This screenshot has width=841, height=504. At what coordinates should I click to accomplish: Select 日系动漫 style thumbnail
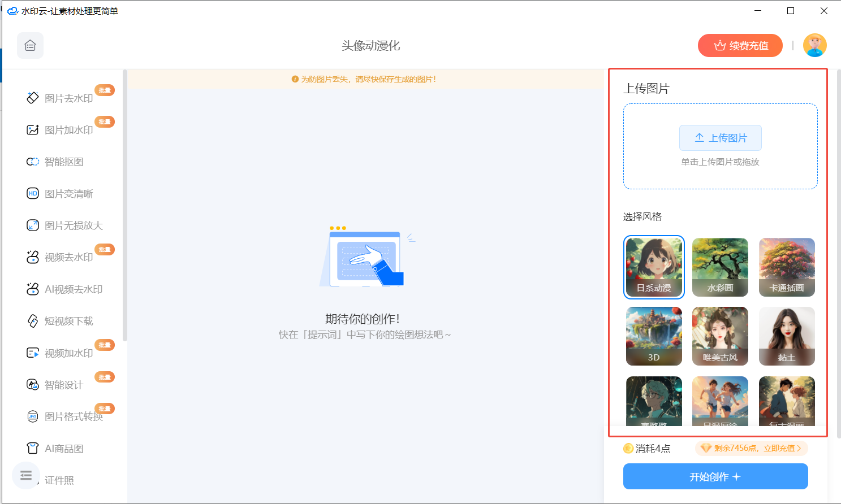coord(654,267)
